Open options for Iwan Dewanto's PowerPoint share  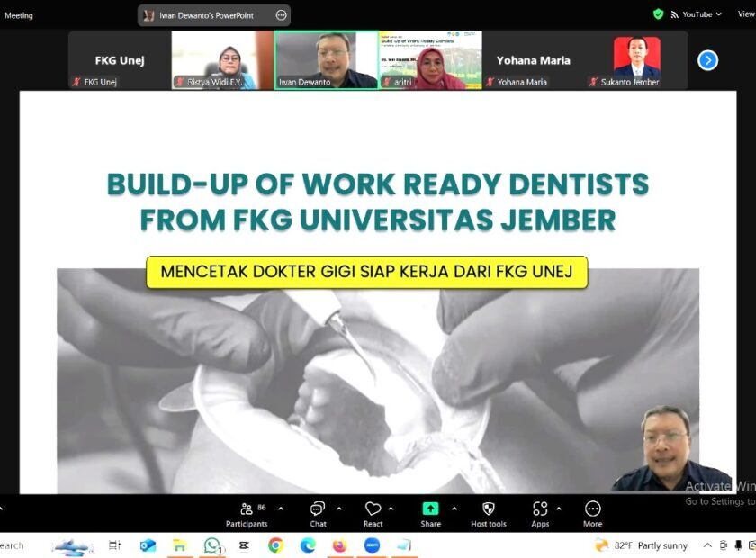(281, 15)
